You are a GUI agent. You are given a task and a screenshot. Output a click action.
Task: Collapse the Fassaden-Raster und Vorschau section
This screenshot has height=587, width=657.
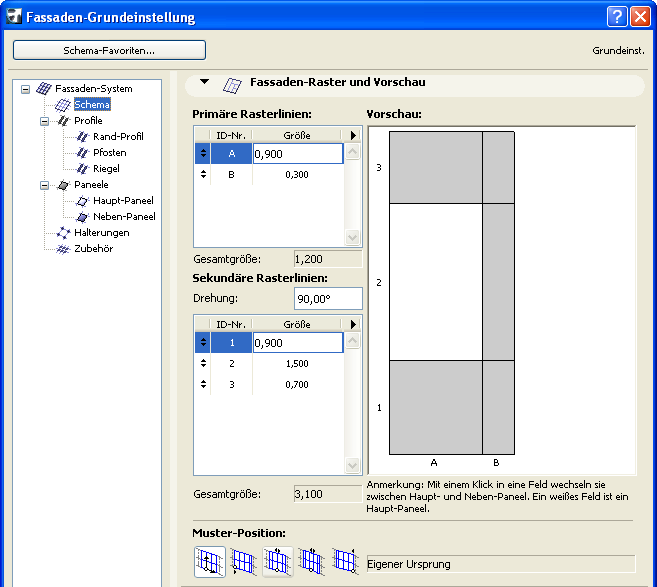[x=204, y=82]
